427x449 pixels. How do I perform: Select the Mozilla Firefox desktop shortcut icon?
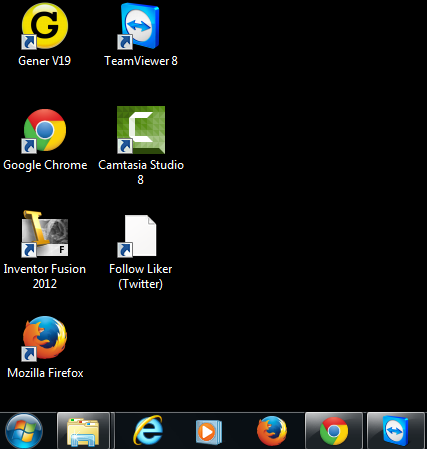(x=45, y=339)
